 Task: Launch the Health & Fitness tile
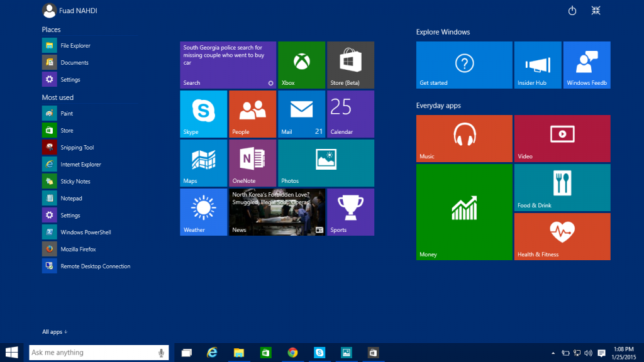[562, 236]
